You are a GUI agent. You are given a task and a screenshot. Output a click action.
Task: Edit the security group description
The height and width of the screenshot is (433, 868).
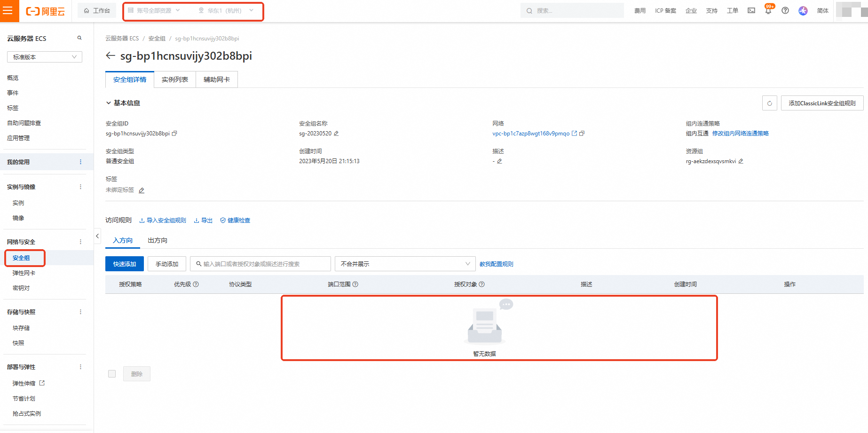click(499, 161)
